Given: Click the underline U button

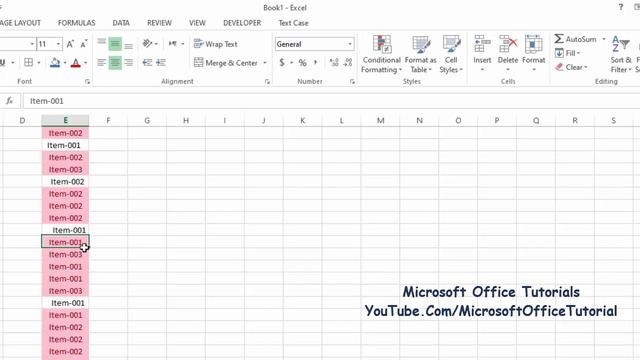Looking at the screenshot, I should pyautogui.click(x=2, y=62).
